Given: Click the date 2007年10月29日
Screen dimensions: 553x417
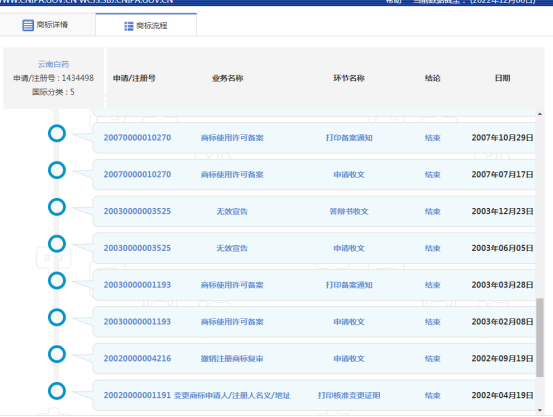Looking at the screenshot, I should tap(503, 138).
